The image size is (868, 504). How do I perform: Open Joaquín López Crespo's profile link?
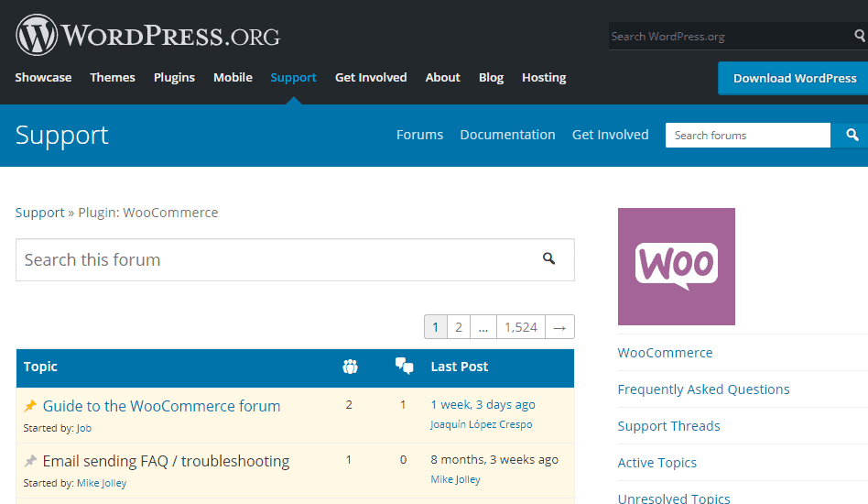tap(482, 424)
